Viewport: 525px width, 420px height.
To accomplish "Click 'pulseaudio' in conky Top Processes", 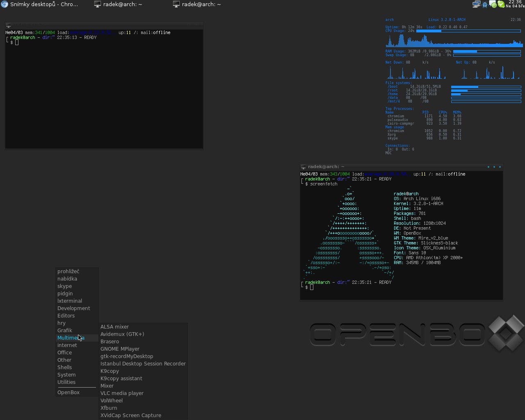I will [x=398, y=120].
